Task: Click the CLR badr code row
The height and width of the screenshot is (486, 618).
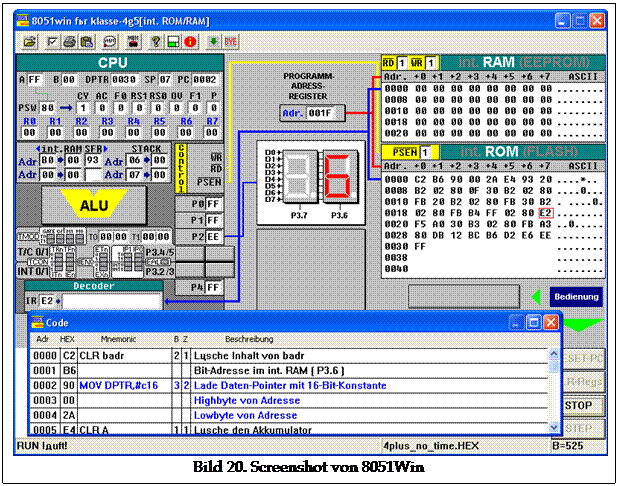Action: [x=289, y=356]
